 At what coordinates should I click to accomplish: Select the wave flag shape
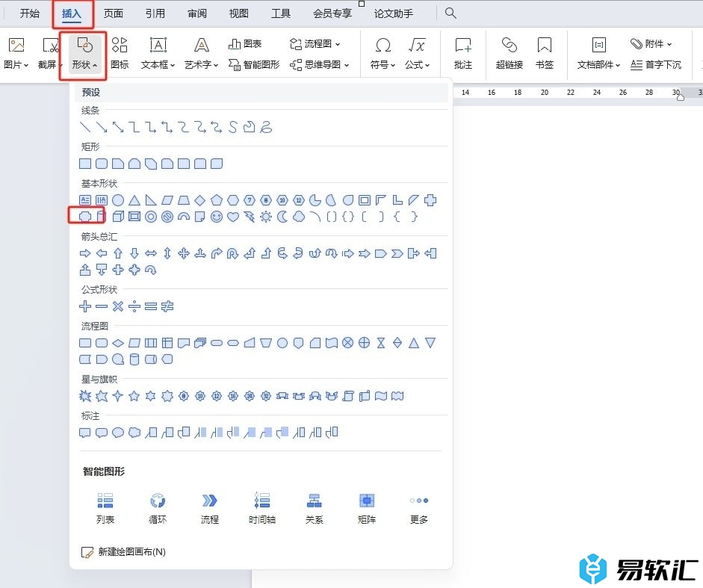point(381,395)
